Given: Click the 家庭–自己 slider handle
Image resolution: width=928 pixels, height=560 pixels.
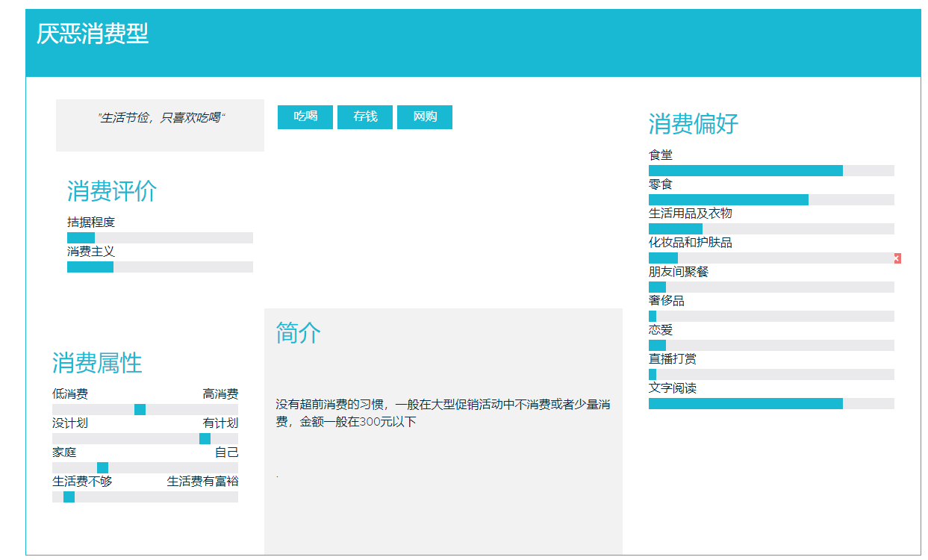Looking at the screenshot, I should 102,467.
